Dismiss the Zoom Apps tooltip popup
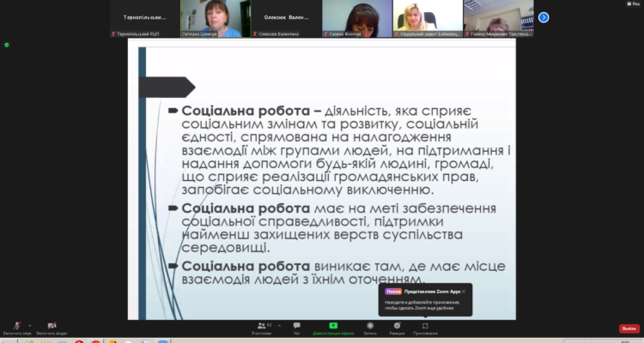The width and height of the screenshot is (644, 343). (x=464, y=292)
